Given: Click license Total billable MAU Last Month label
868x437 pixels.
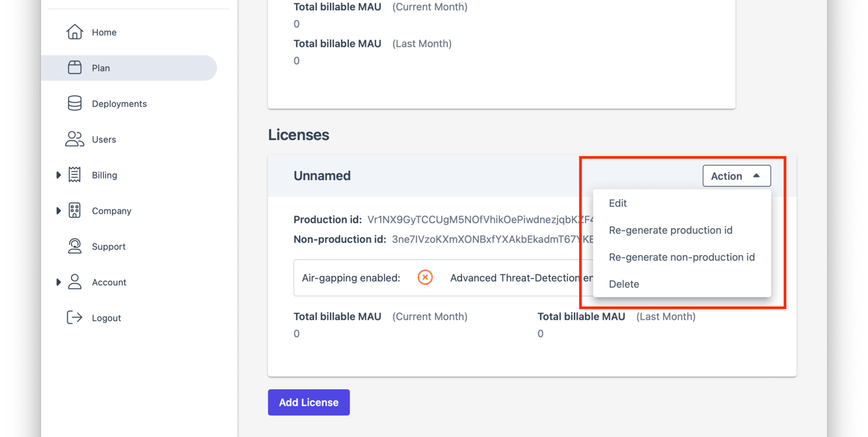Looking at the screenshot, I should tap(616, 316).
